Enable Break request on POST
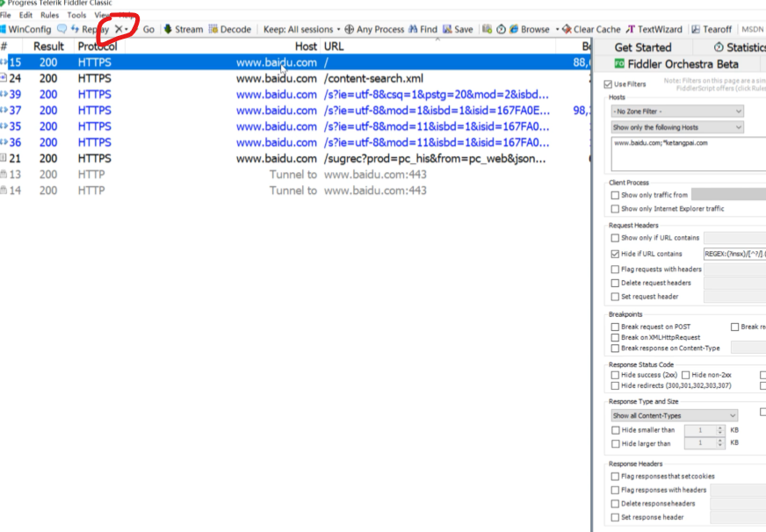 pos(615,327)
